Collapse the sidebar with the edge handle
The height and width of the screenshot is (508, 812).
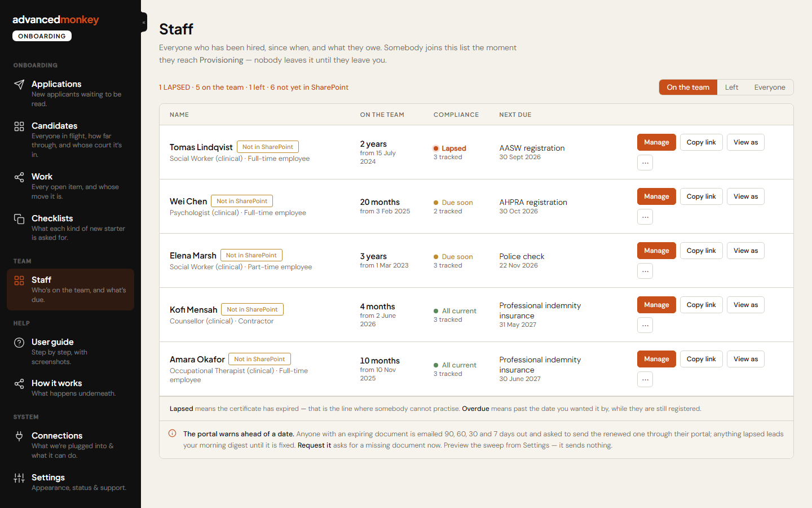144,23
